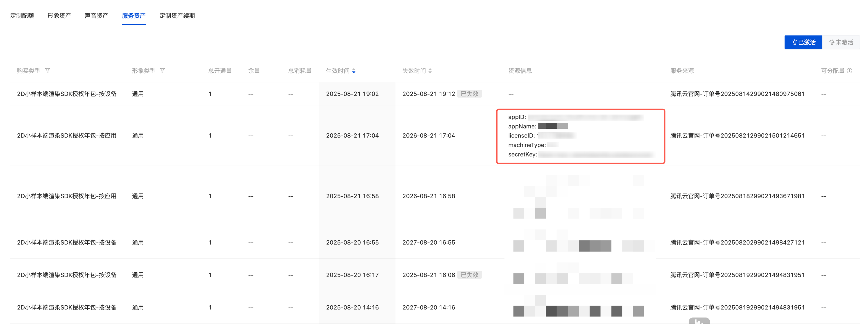Switch to 形象资产 tab

pos(59,16)
